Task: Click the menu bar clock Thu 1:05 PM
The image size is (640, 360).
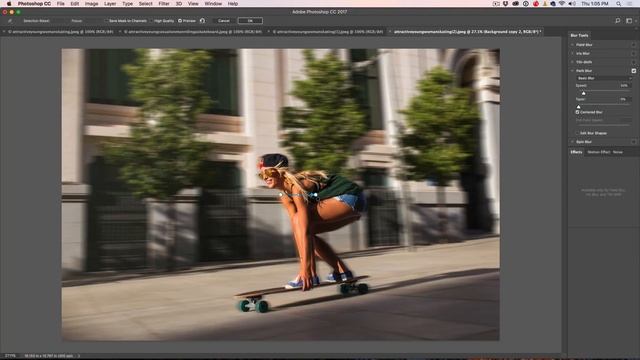Action: point(595,3)
